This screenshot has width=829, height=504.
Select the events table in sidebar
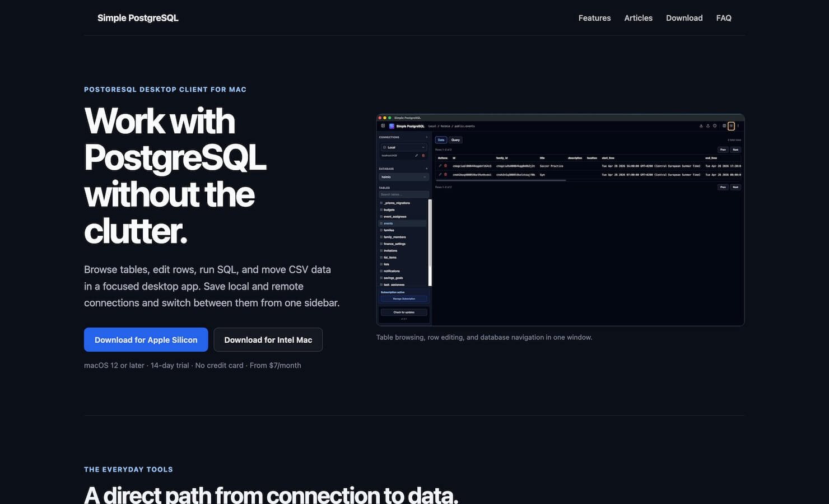pos(403,223)
